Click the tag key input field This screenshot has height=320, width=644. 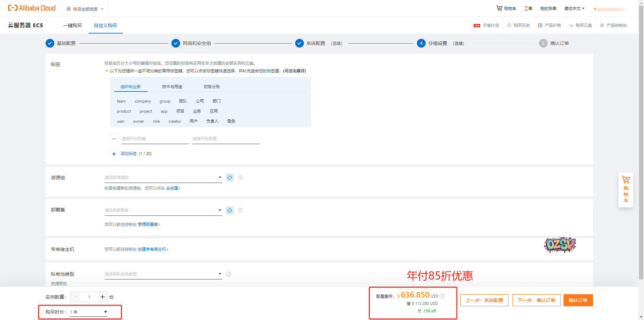point(155,139)
